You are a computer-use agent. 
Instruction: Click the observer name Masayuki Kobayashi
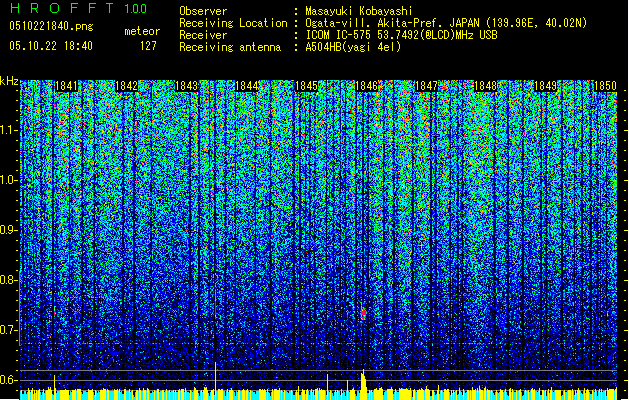point(359,11)
